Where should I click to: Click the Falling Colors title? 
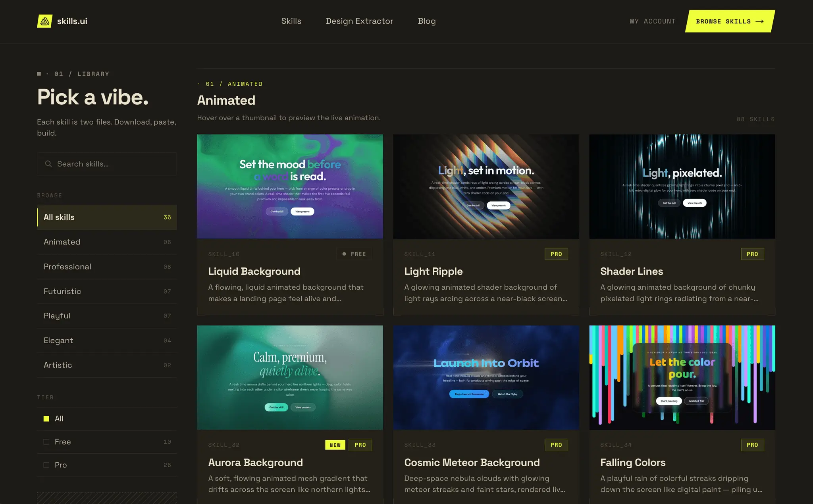click(633, 463)
